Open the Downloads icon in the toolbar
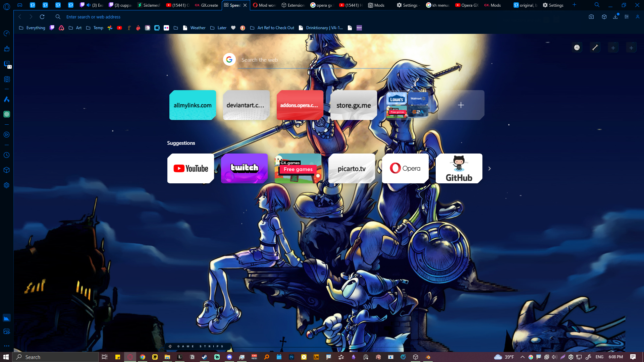This screenshot has height=362, width=644. 615,17
